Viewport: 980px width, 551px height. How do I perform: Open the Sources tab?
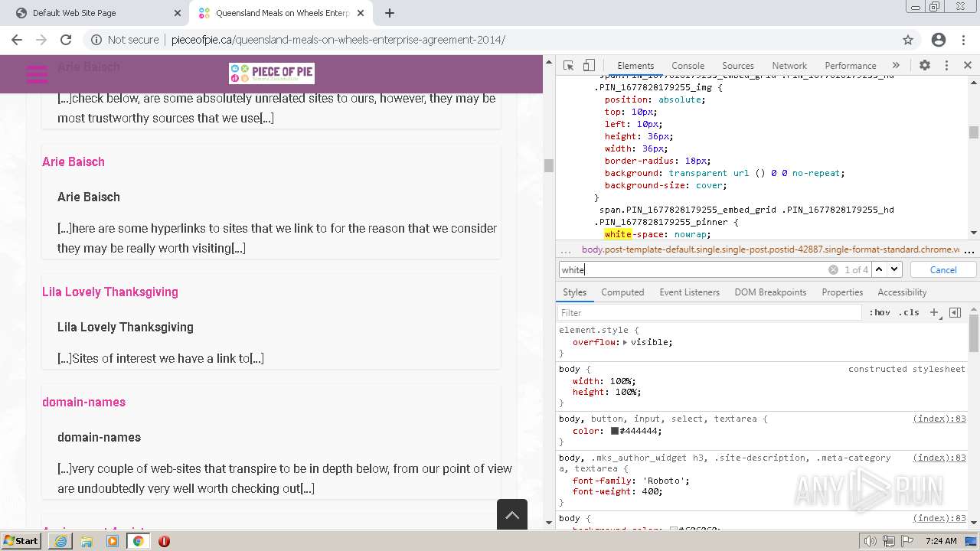(738, 66)
